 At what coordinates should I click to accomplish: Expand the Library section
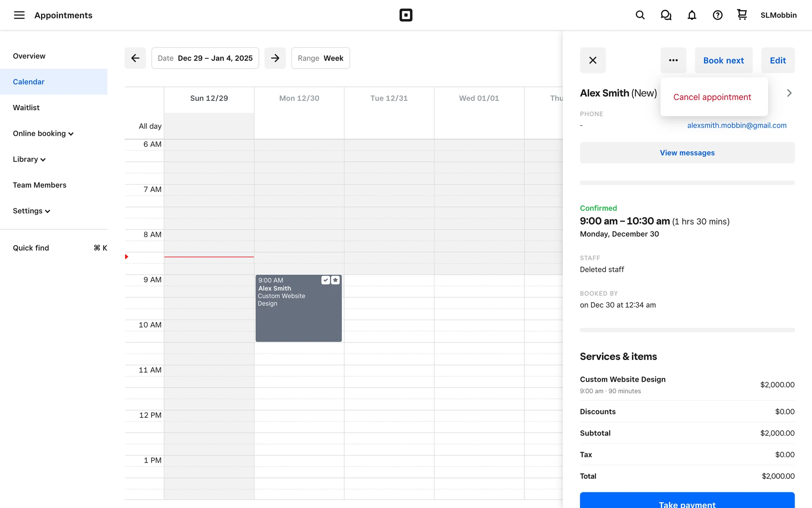29,160
